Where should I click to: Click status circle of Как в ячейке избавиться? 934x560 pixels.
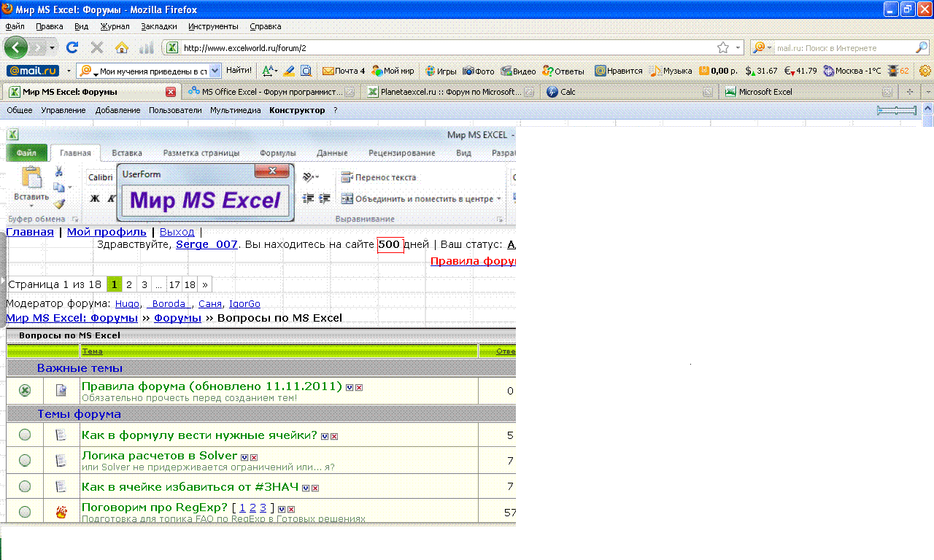tap(25, 486)
